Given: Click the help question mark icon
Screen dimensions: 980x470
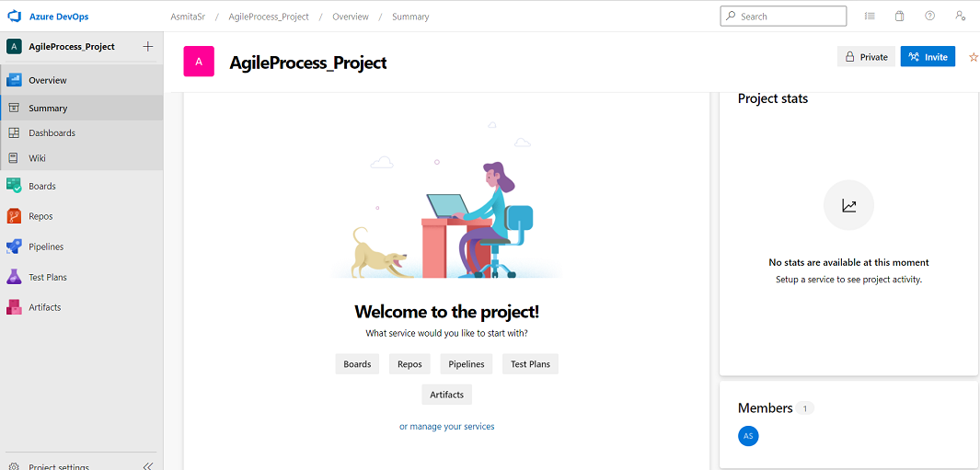Looking at the screenshot, I should pos(929,17).
